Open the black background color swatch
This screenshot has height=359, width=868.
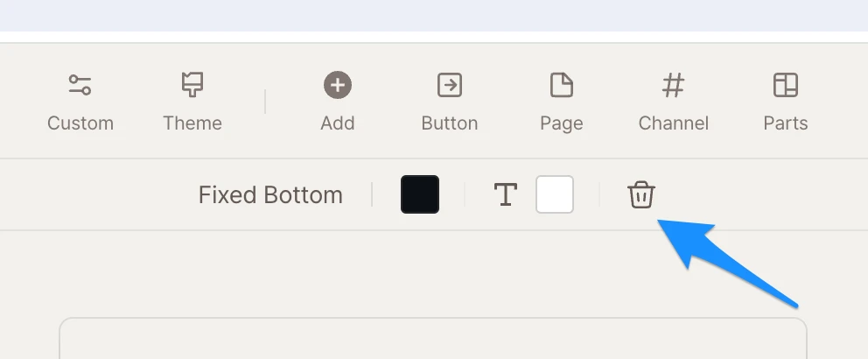[x=420, y=194]
